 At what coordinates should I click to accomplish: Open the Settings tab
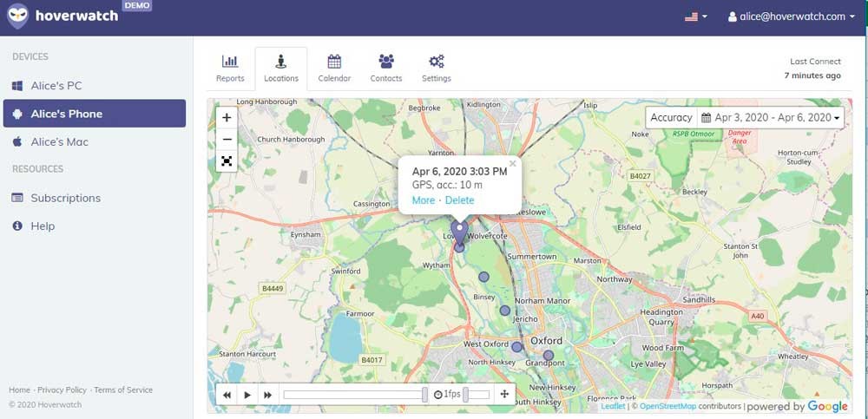tap(437, 69)
